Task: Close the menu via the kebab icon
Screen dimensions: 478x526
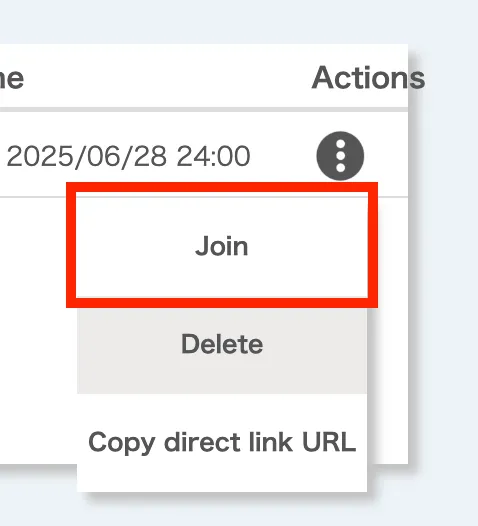Action: pyautogui.click(x=340, y=156)
